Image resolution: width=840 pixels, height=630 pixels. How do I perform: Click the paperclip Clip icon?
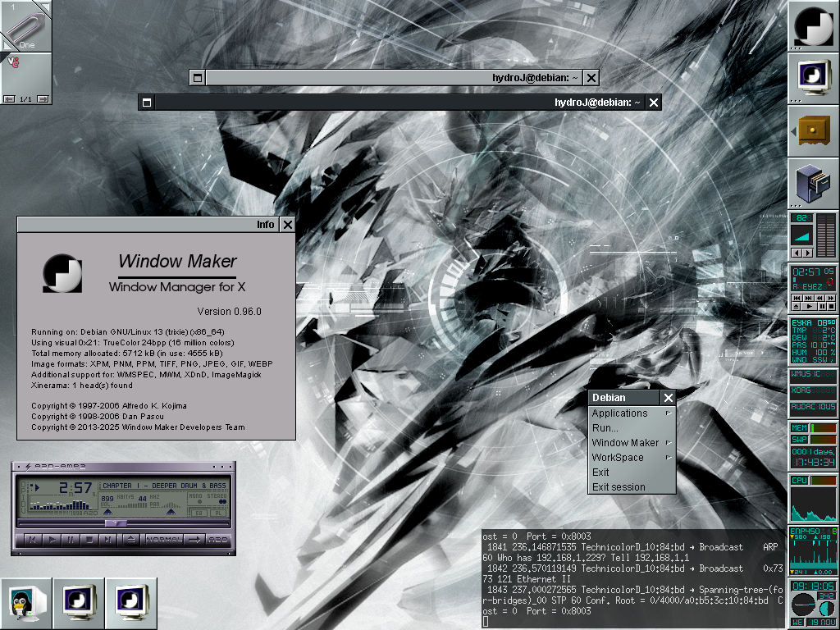26,26
